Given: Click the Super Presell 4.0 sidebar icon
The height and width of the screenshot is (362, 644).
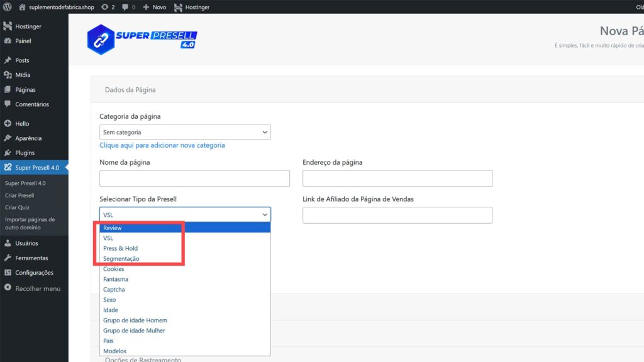Looking at the screenshot, I should click(x=9, y=167).
